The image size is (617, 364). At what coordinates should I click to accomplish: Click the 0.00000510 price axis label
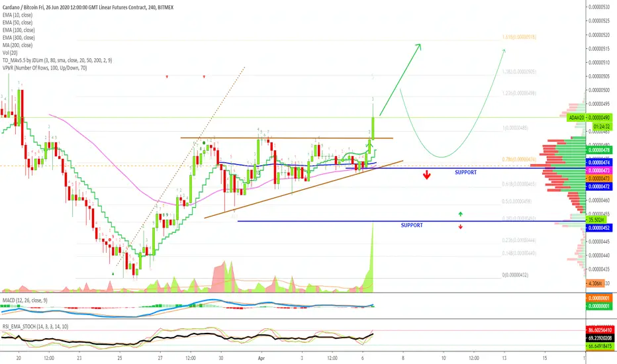[x=599, y=63]
